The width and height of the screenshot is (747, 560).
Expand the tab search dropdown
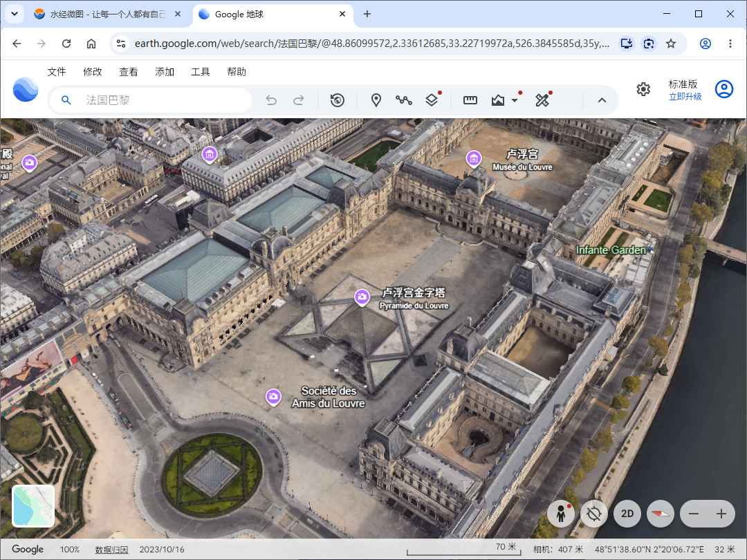[15, 14]
